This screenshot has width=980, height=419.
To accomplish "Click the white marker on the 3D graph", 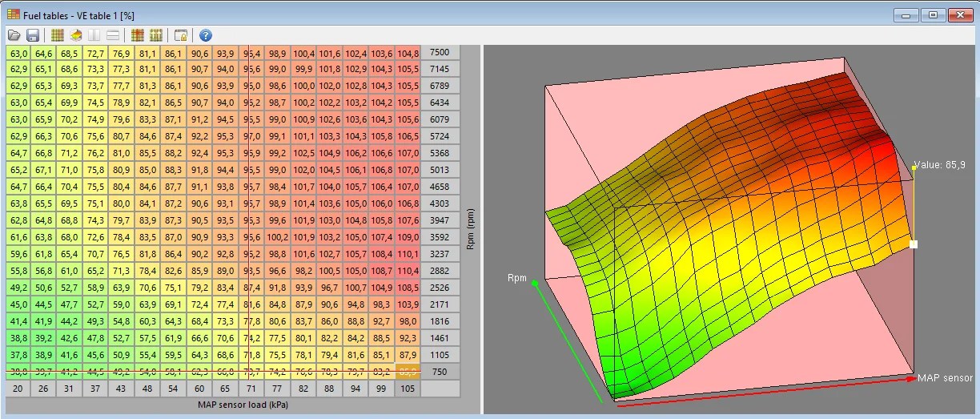I will [914, 244].
